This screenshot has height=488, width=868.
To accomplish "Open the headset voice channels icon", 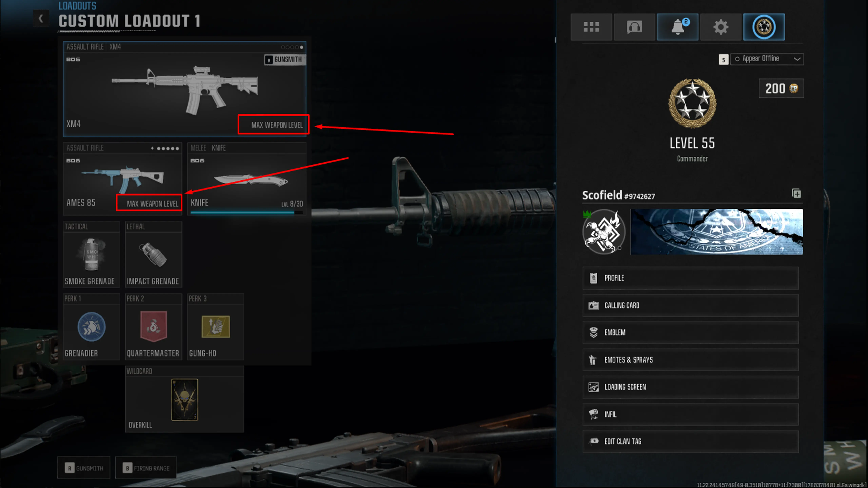I will tap(634, 27).
